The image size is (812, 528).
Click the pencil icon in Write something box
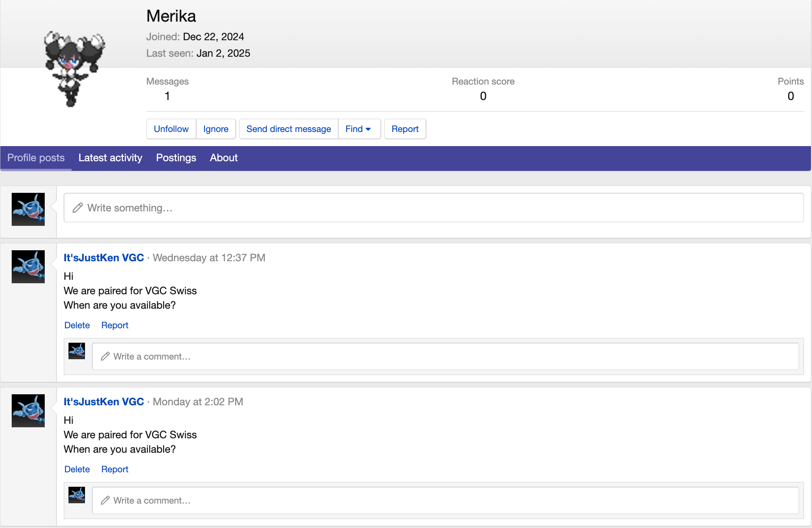pyautogui.click(x=78, y=208)
